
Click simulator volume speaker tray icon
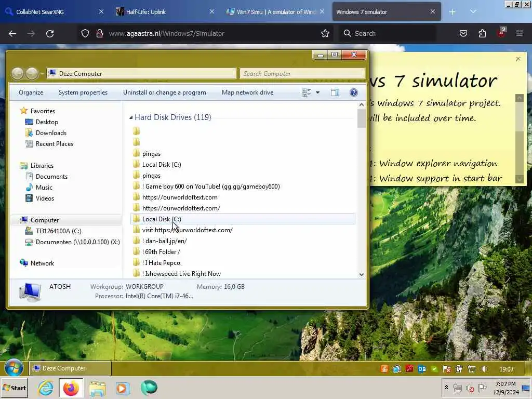coord(484,369)
